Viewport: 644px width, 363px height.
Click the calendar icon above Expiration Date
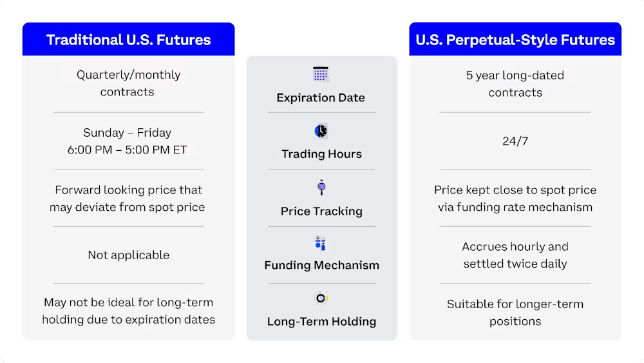click(x=321, y=74)
